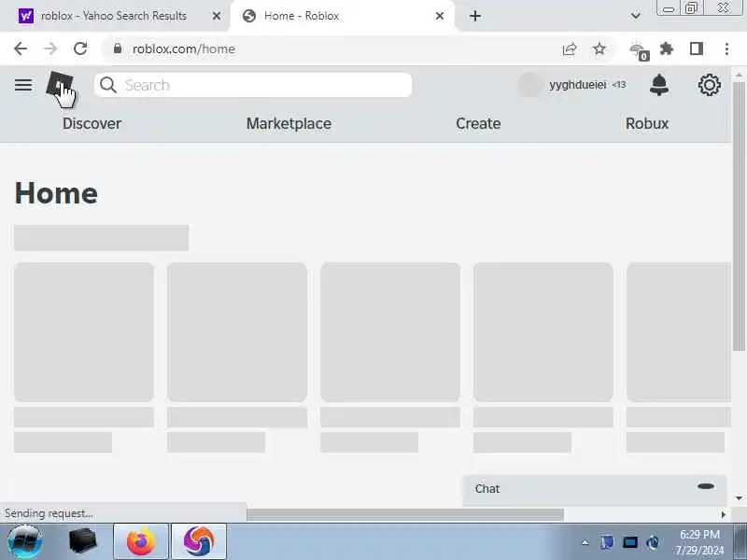
Task: Close the Home - Roblox tab
Action: [x=440, y=16]
